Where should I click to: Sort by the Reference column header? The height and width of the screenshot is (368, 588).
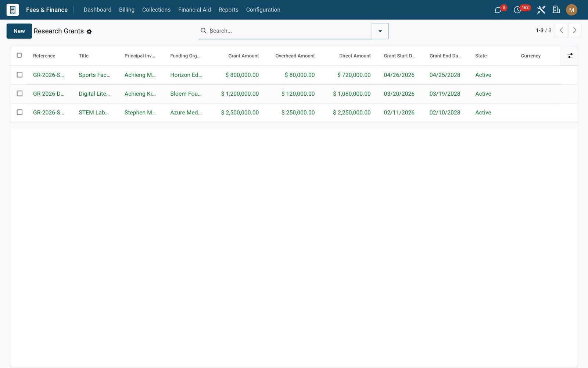pyautogui.click(x=44, y=56)
